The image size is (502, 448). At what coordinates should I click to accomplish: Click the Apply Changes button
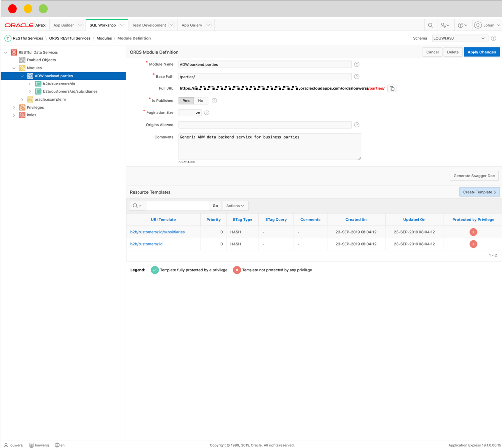click(481, 52)
